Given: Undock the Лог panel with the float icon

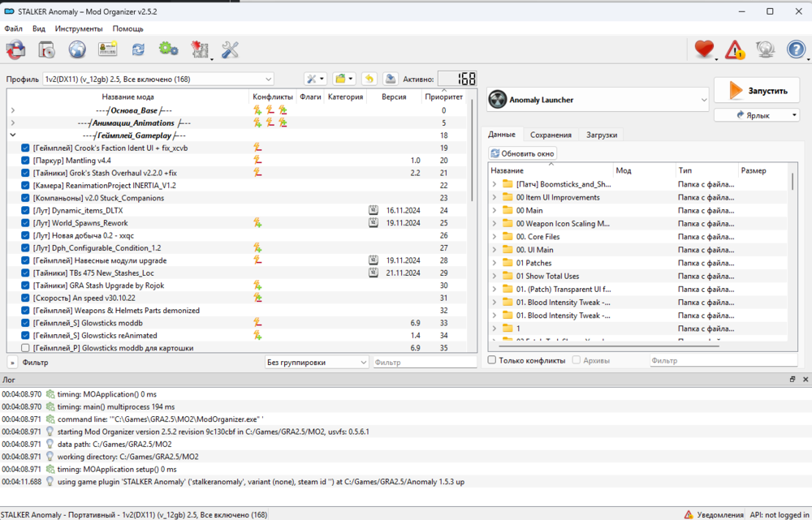Looking at the screenshot, I should (x=793, y=380).
